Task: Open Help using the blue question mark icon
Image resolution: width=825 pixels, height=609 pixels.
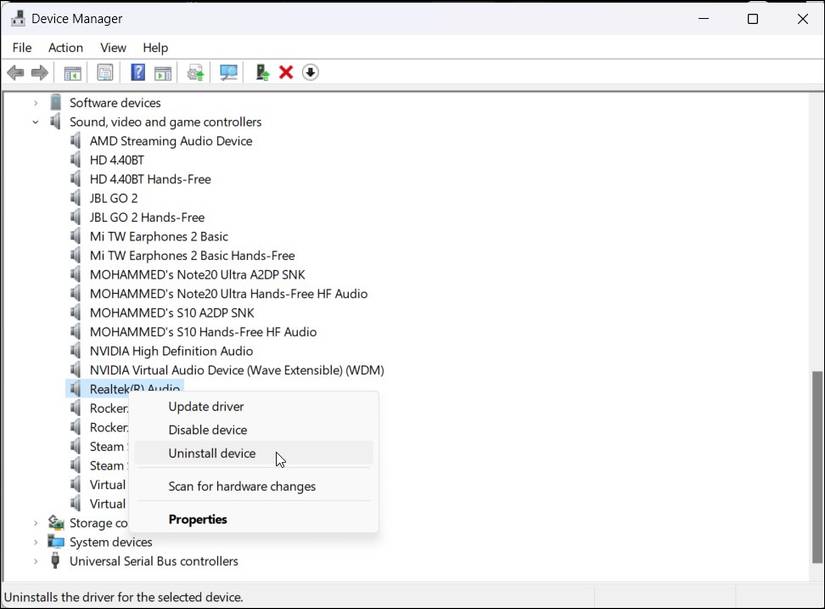Action: click(137, 72)
